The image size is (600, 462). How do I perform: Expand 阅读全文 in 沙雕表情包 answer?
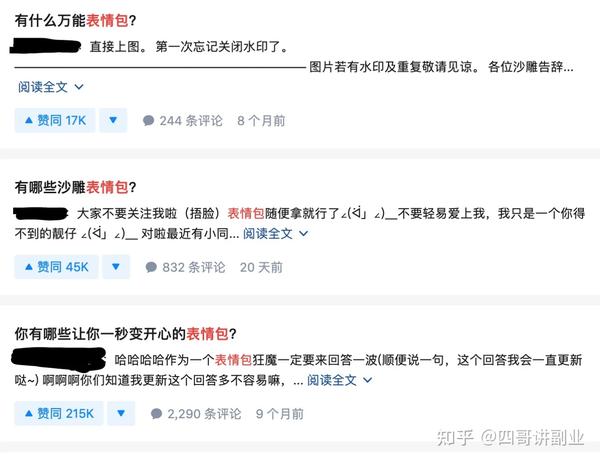[275, 233]
